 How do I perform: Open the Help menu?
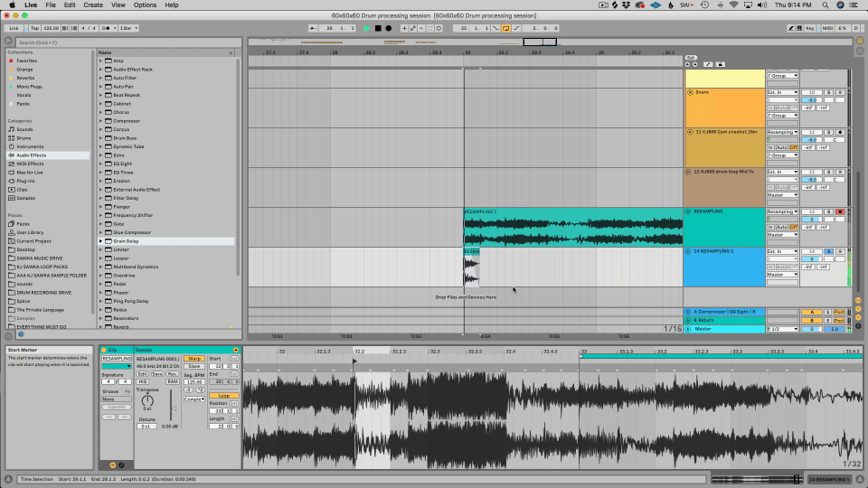pyautogui.click(x=172, y=5)
